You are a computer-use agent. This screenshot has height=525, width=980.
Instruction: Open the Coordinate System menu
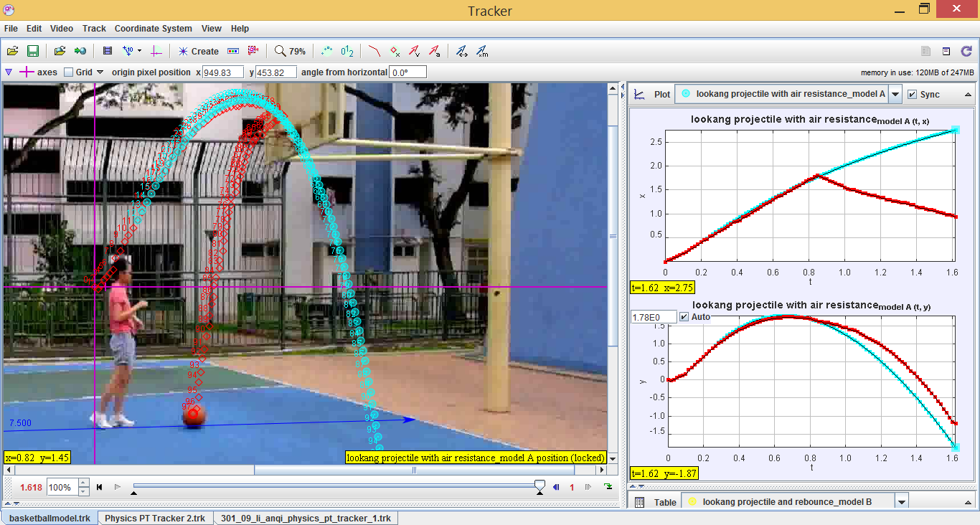point(153,29)
